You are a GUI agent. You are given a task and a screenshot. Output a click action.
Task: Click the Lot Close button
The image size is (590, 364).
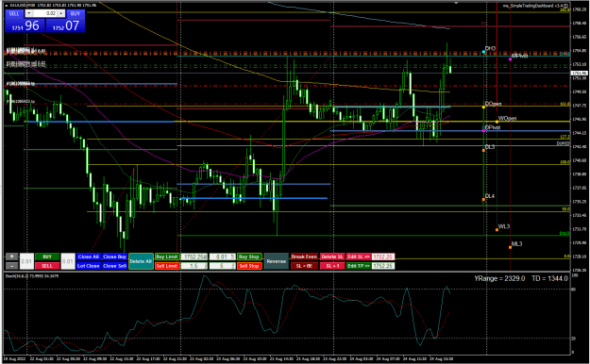(x=89, y=266)
